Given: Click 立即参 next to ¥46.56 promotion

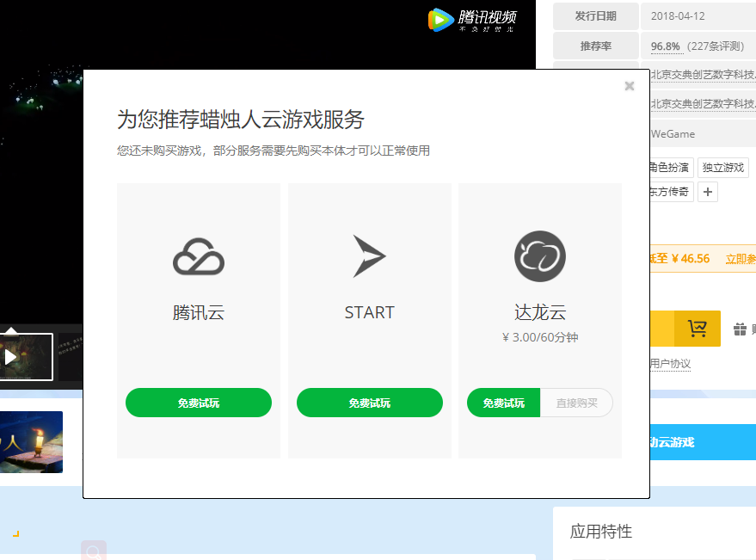Looking at the screenshot, I should coord(740,258).
